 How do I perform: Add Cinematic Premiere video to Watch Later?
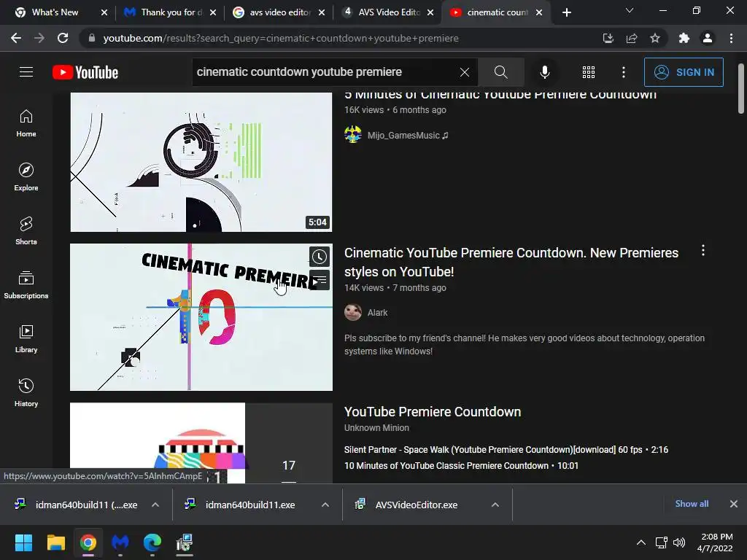point(320,257)
